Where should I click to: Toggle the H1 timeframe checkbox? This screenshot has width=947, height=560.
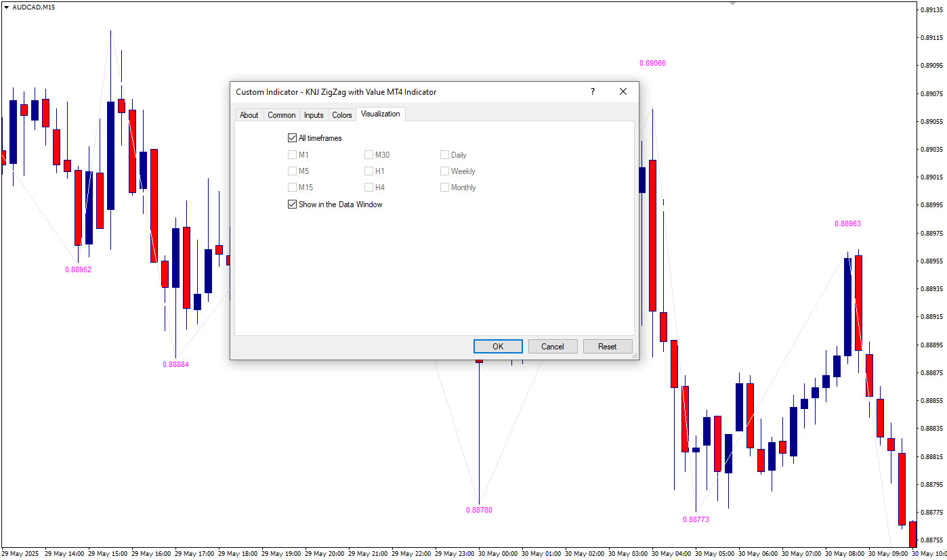point(369,171)
